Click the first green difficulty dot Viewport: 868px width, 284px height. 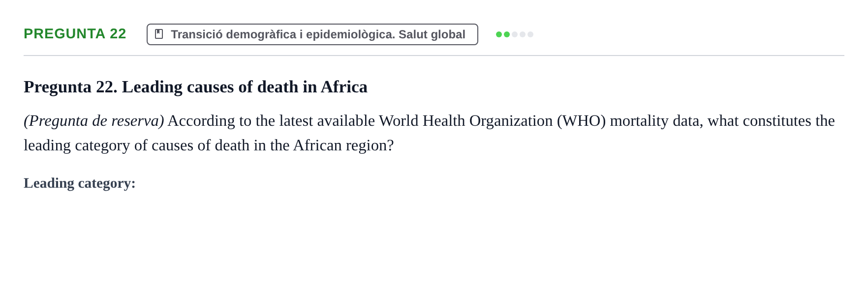(499, 34)
